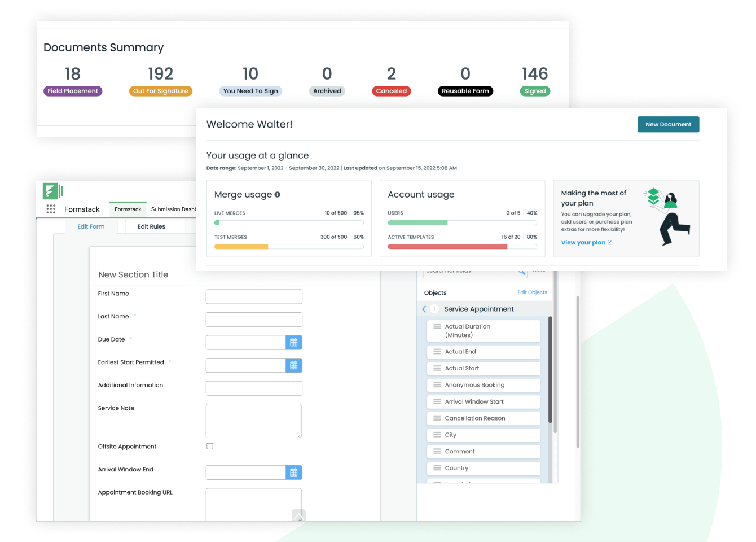The height and width of the screenshot is (542, 756).
Task: Click drag handle icon for Cancellation Reason
Action: 437,418
